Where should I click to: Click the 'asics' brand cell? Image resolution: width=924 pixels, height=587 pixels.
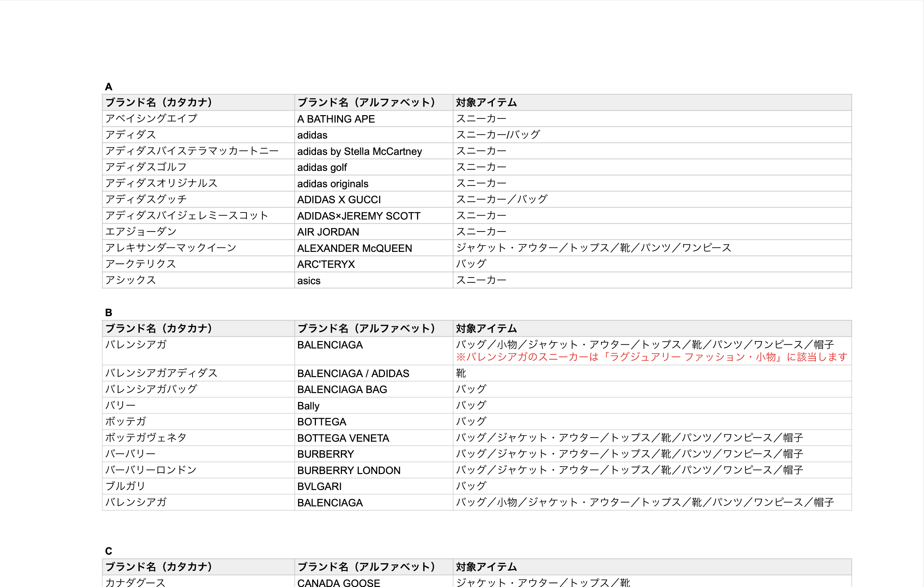point(374,280)
